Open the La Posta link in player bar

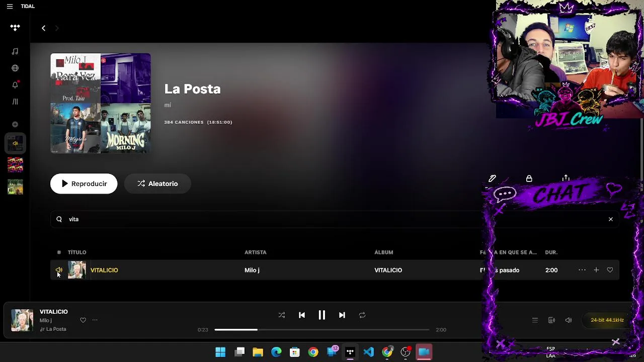coord(56,329)
